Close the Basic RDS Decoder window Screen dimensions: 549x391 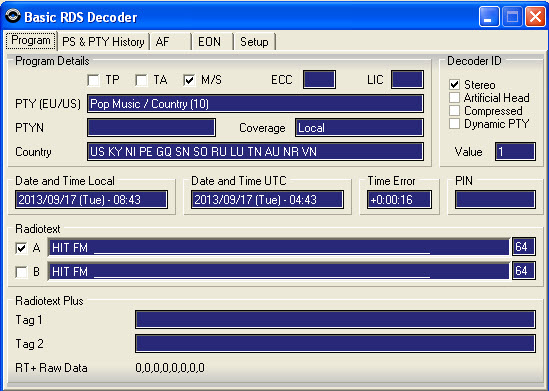point(535,16)
